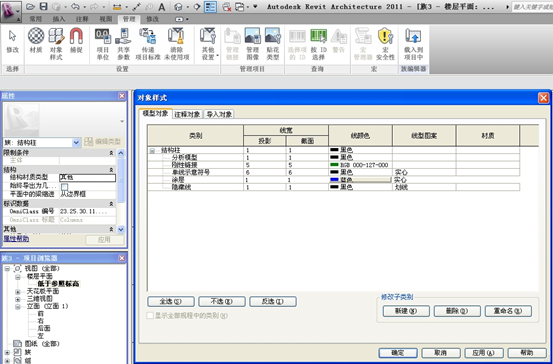The image size is (553, 364).
Task: Select 低于参照标高 view in project browser
Action: pyautogui.click(x=58, y=284)
